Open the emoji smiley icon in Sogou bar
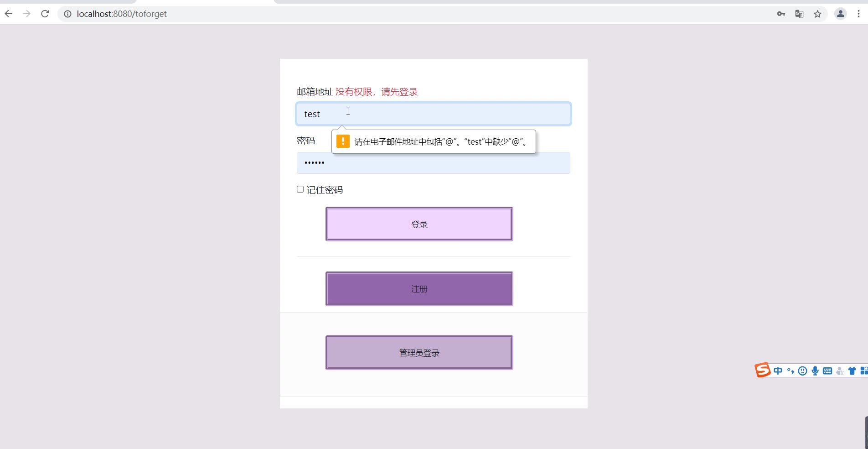The width and height of the screenshot is (868, 449). click(802, 371)
